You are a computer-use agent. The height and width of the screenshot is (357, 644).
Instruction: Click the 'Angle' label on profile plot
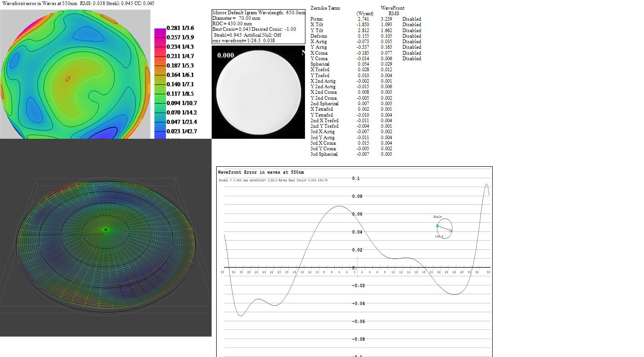437,217
